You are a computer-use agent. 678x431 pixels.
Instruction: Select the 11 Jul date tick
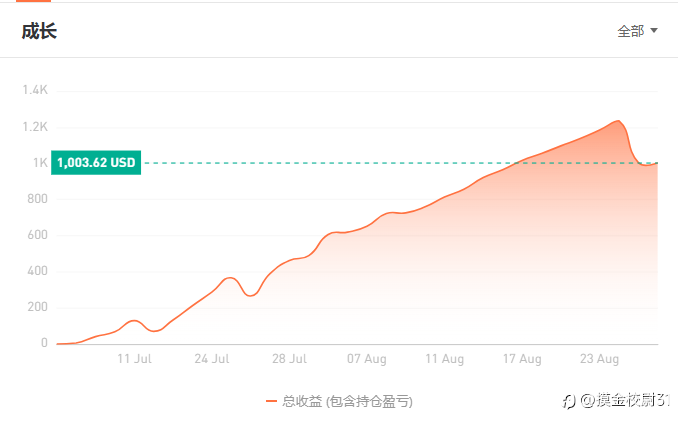click(x=134, y=359)
